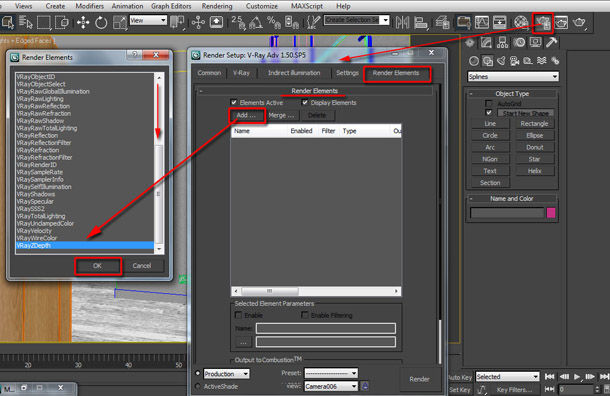
Task: Open the Rendering menu
Action: point(217,6)
